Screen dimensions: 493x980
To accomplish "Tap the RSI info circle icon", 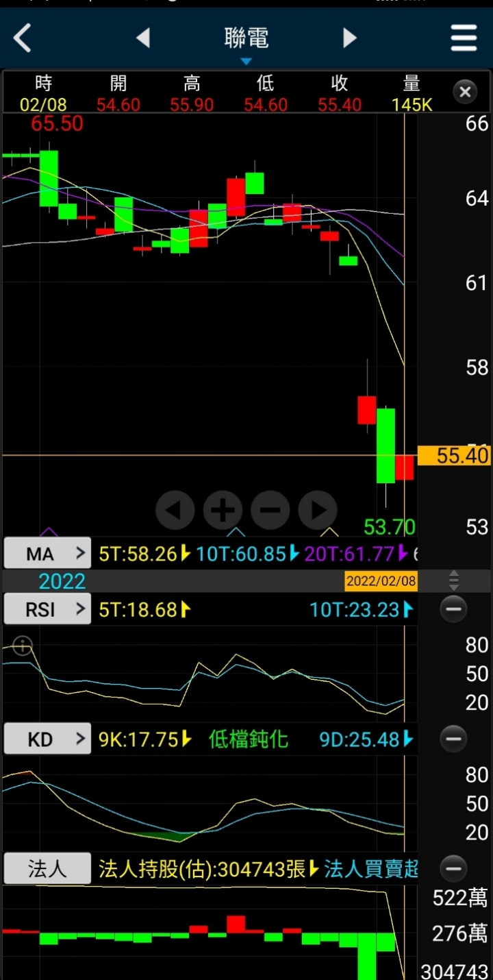I will click(x=23, y=646).
